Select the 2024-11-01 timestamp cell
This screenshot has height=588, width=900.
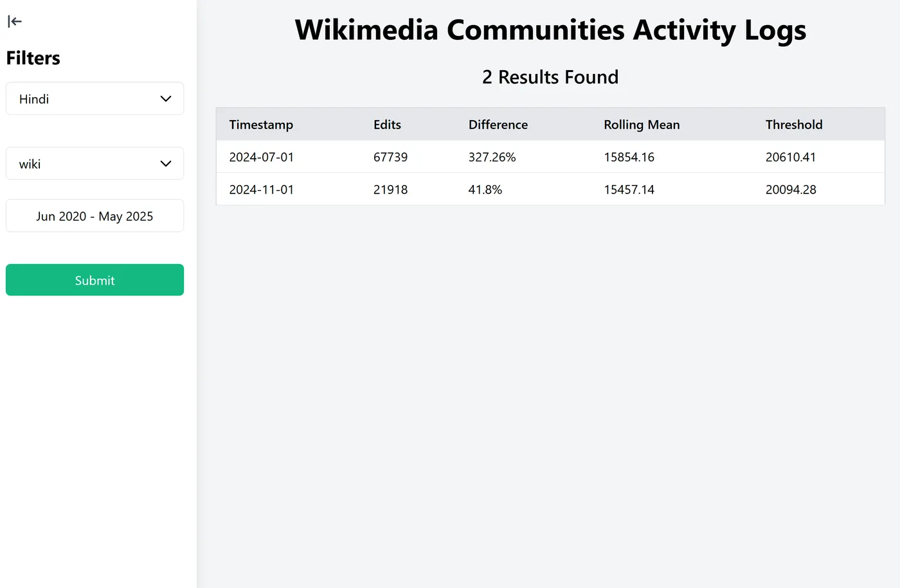(x=262, y=190)
